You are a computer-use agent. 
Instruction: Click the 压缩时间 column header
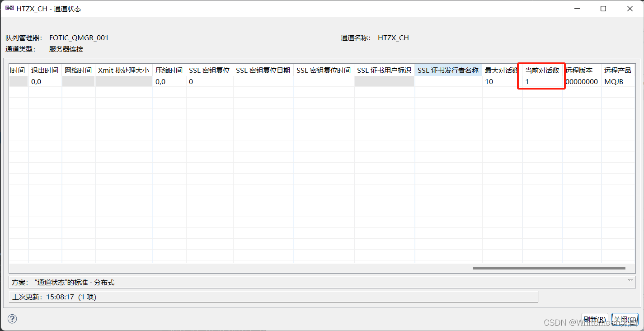169,70
